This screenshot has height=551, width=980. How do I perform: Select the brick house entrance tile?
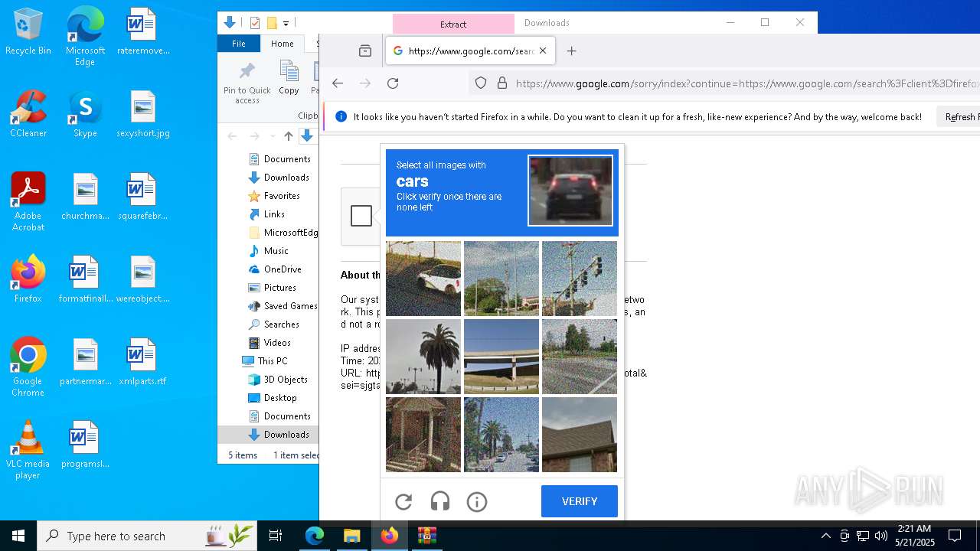(423, 435)
